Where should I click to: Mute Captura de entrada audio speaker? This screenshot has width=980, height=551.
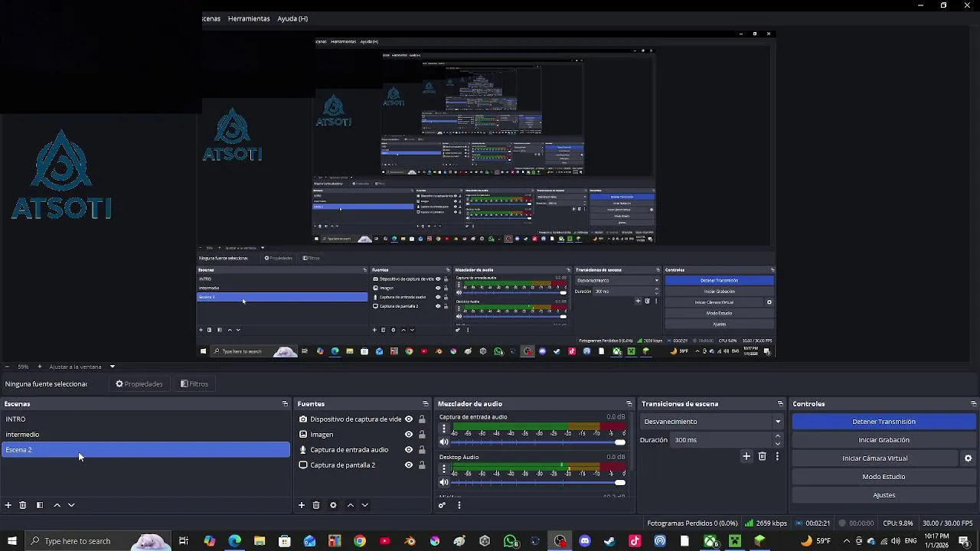click(x=444, y=442)
